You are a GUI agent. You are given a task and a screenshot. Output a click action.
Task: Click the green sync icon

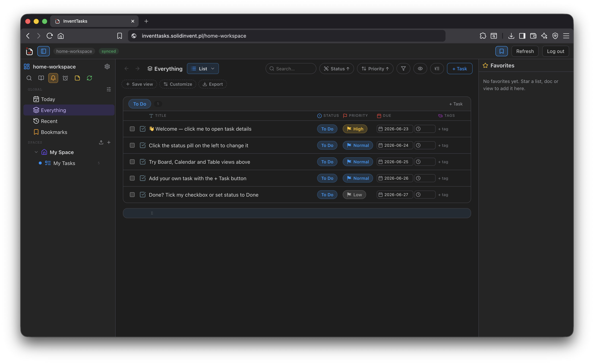(89, 78)
